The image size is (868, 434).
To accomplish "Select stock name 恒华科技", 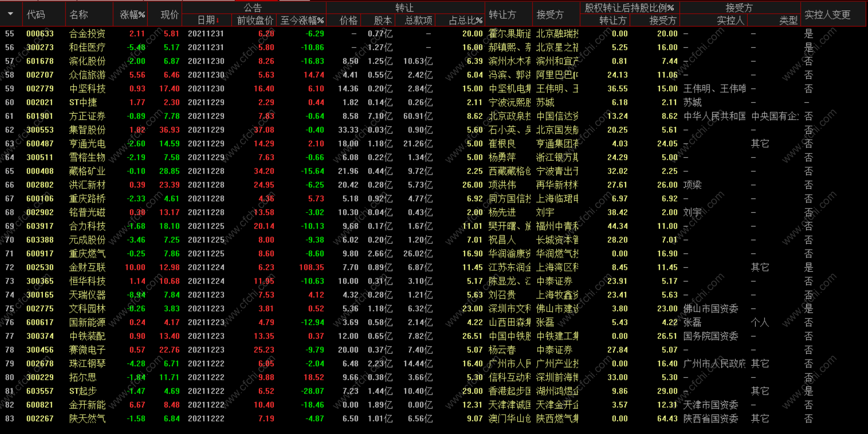I will click(87, 281).
